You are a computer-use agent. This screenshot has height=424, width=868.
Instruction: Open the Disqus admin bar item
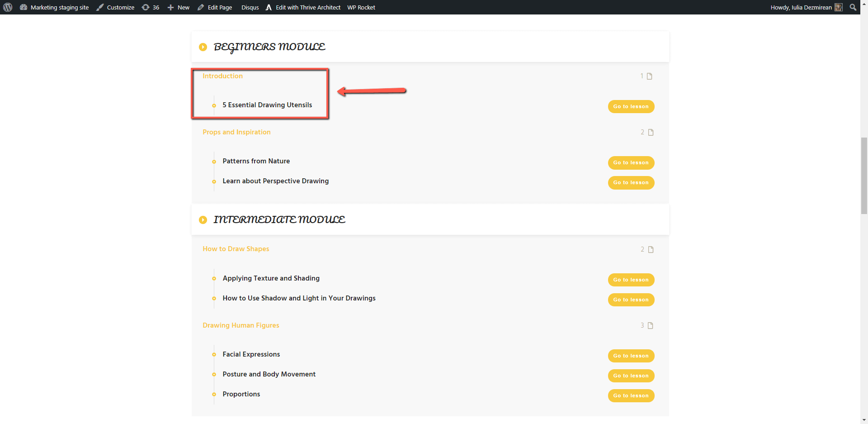[250, 7]
